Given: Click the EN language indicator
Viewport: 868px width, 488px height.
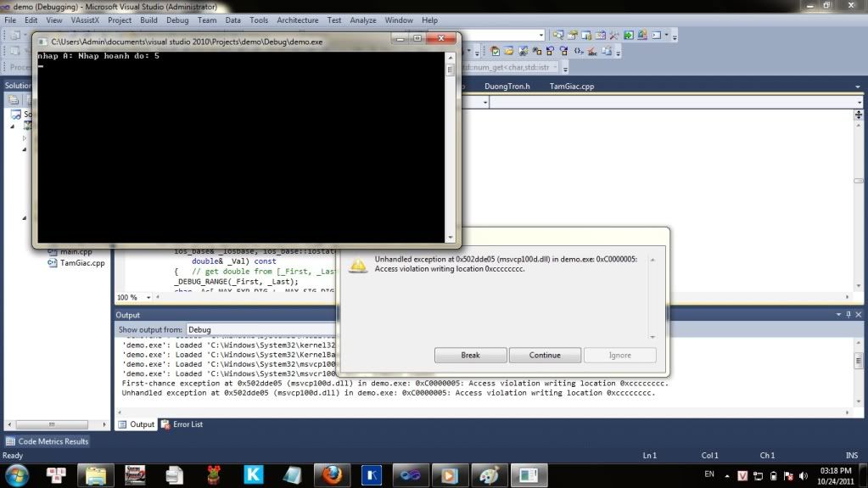Looking at the screenshot, I should [709, 474].
